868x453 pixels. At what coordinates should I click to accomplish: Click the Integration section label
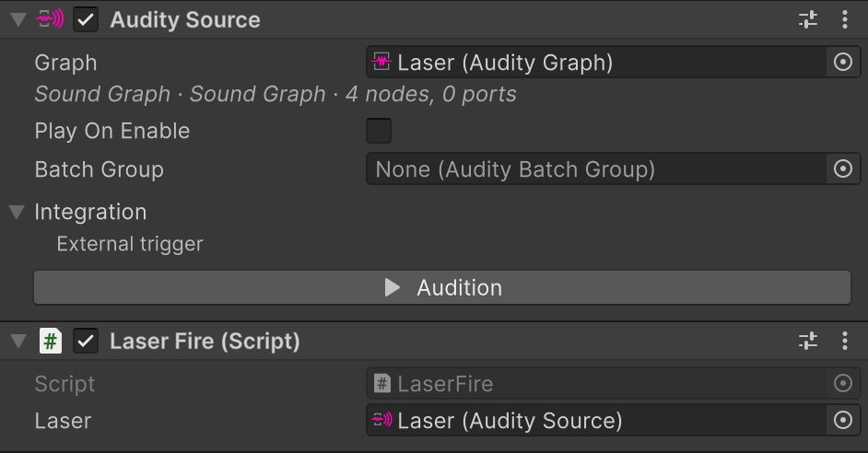click(91, 213)
